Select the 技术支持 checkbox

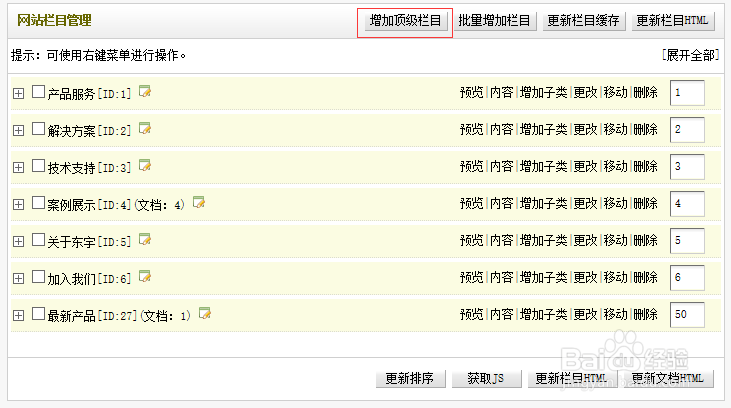pyautogui.click(x=39, y=166)
